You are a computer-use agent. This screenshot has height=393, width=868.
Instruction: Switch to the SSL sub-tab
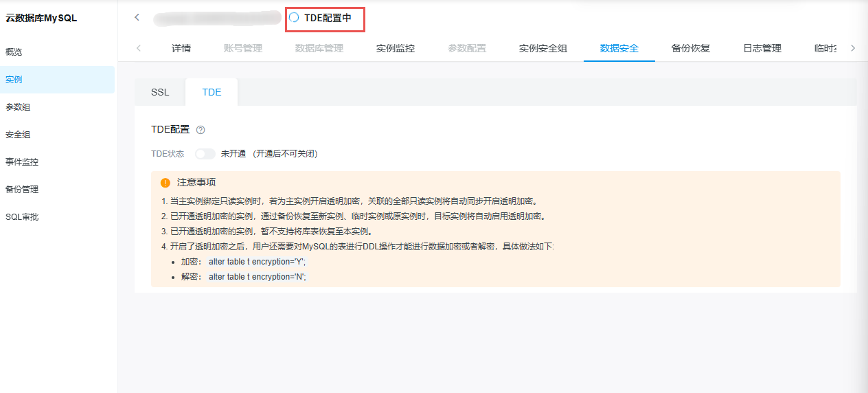point(160,92)
